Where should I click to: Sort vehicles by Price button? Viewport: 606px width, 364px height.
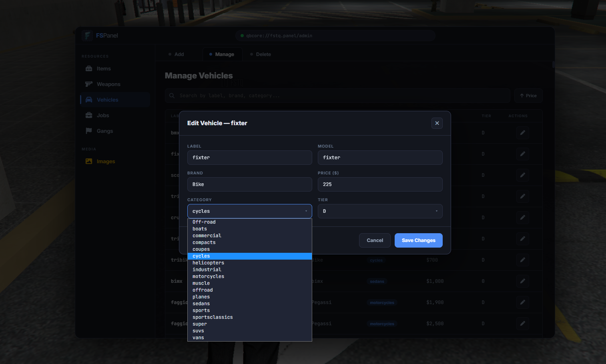[x=528, y=96]
